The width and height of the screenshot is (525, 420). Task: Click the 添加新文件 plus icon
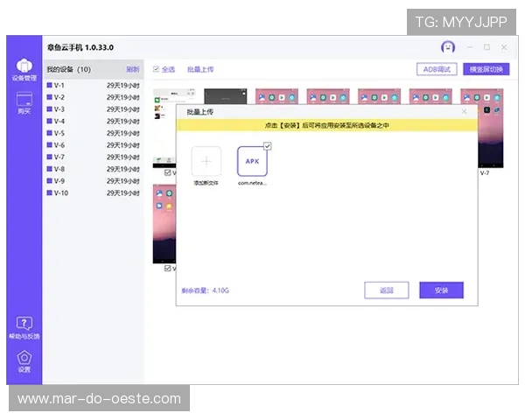[206, 161]
